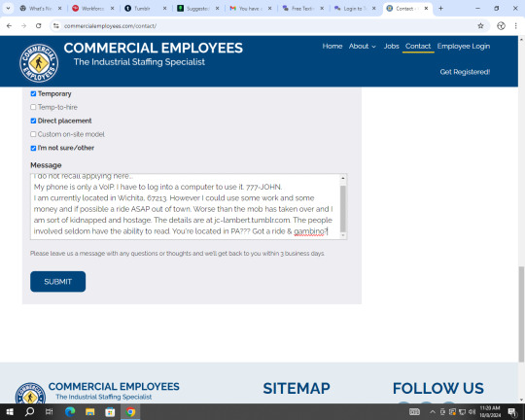This screenshot has width=525, height=420.
Task: Switch to the Tumblr tab
Action: click(x=146, y=9)
